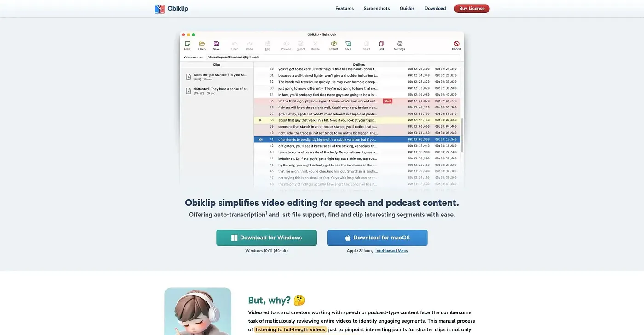The height and width of the screenshot is (335, 644).
Task: Select clip 'flatfooted. They have a sense of a...'
Action: point(217,91)
